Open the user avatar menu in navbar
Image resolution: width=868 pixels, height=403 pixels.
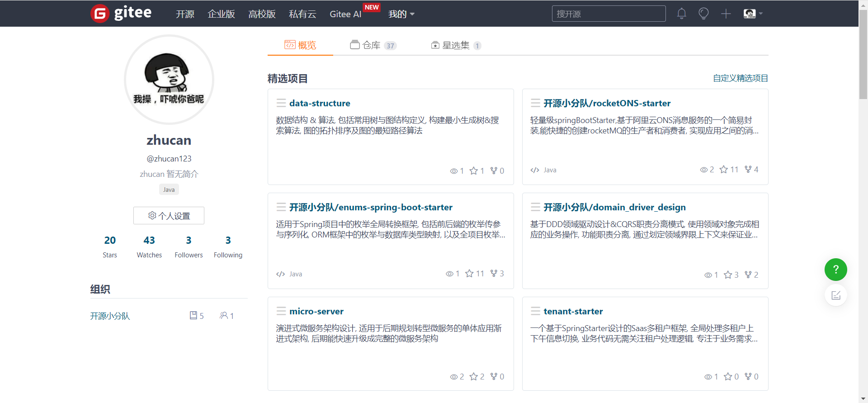(x=753, y=14)
